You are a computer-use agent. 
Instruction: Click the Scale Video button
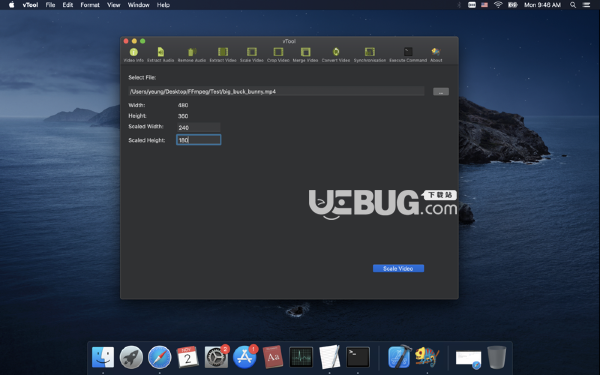point(398,269)
